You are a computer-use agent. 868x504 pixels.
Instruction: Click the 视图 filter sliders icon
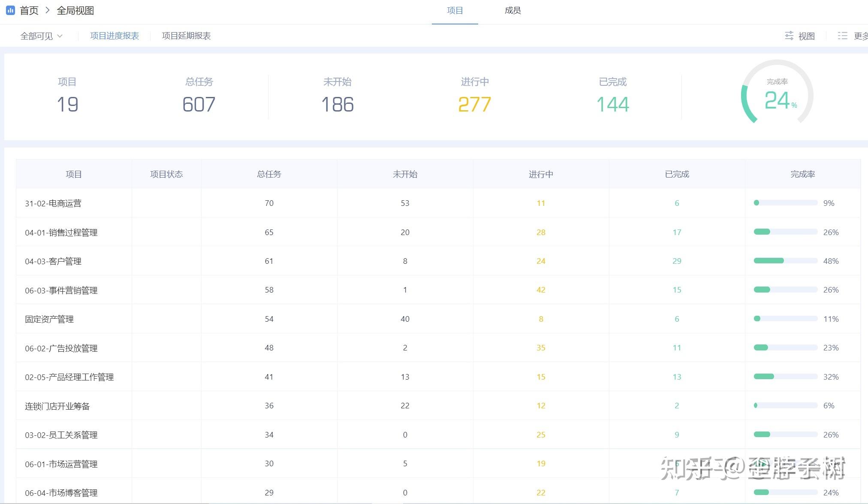pyautogui.click(x=789, y=36)
